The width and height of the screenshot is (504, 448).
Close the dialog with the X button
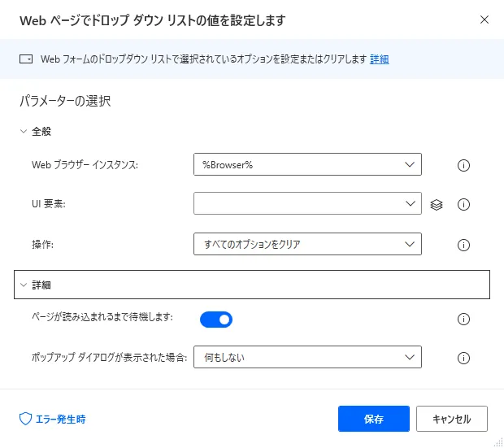pos(484,19)
